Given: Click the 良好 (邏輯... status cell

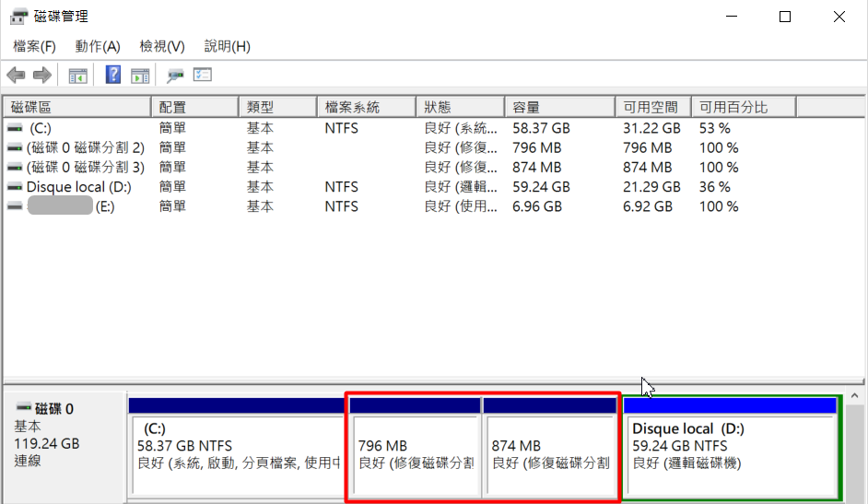Looking at the screenshot, I should pos(461,187).
